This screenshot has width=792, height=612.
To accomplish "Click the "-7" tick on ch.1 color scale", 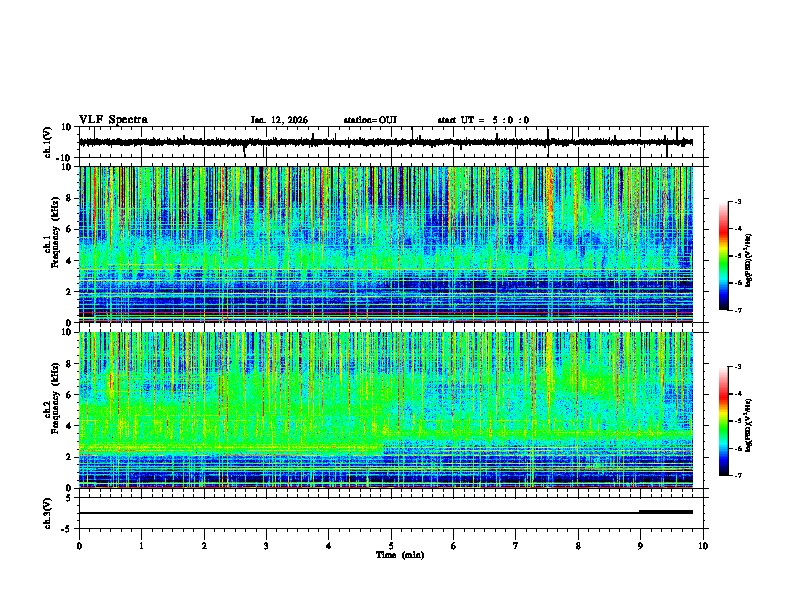I will pyautogui.click(x=738, y=310).
